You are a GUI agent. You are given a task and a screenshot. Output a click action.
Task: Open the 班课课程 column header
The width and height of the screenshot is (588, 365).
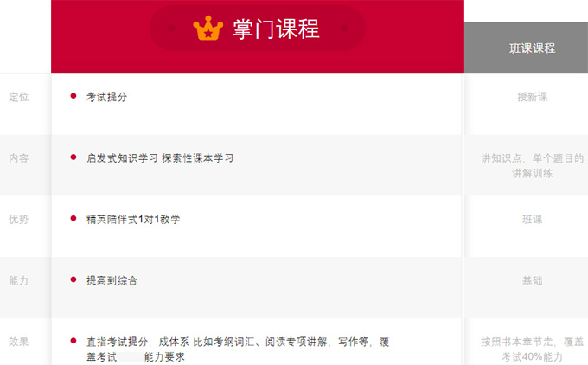tap(532, 48)
